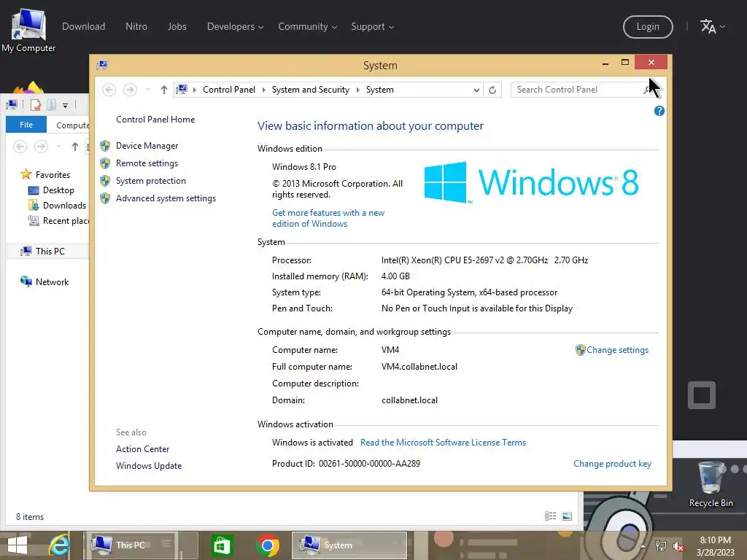Select Network in This PC navigation pane
Image resolution: width=747 pixels, height=560 pixels.
coord(52,282)
